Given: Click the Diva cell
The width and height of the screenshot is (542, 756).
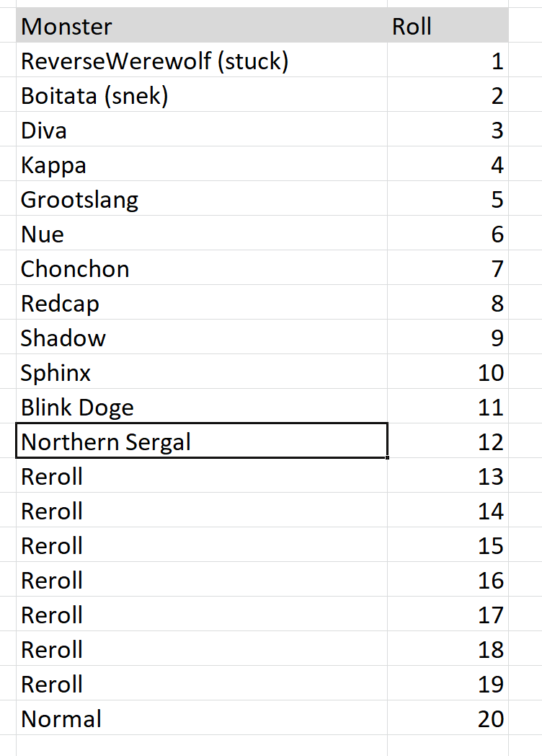Looking at the screenshot, I should pyautogui.click(x=202, y=131).
